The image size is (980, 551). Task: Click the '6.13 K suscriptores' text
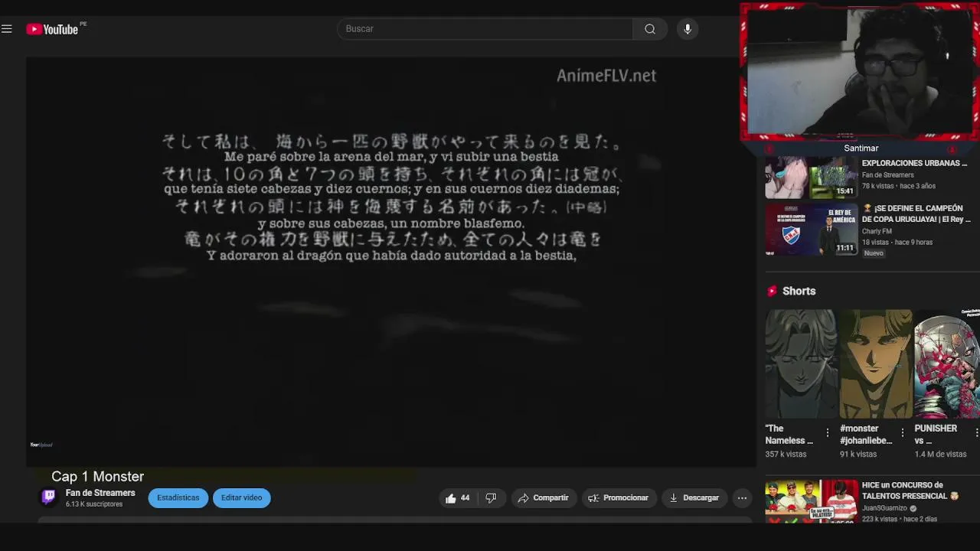(x=94, y=504)
